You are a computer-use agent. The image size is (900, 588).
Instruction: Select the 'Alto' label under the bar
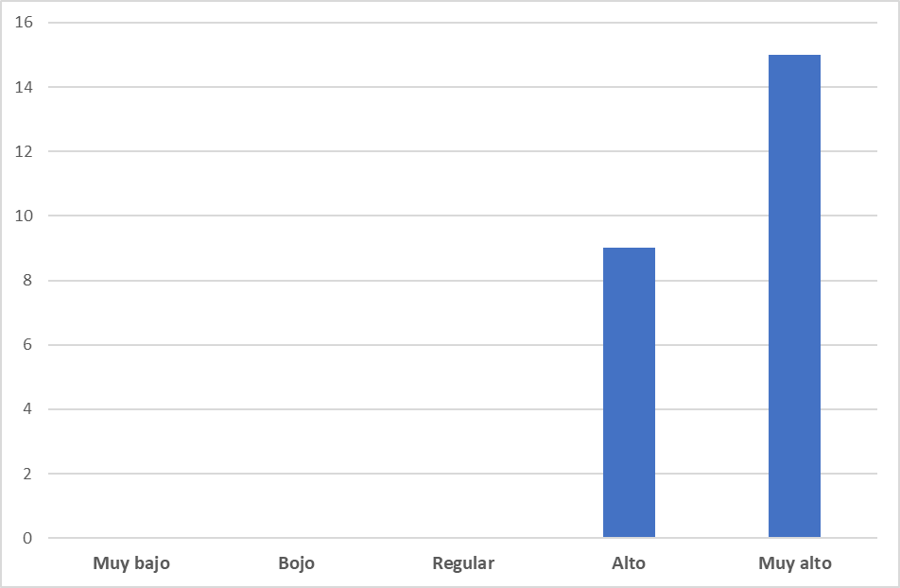[629, 563]
